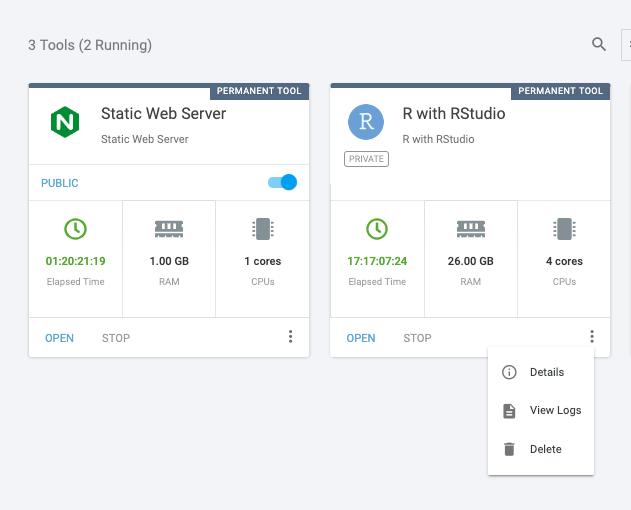Click RStudio PERMANENT TOOL badge
The width and height of the screenshot is (631, 510).
(561, 91)
